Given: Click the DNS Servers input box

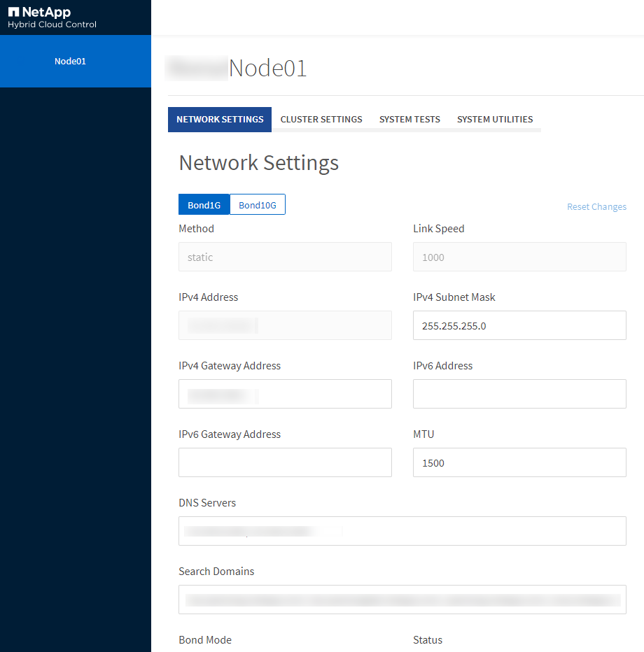Looking at the screenshot, I should [402, 531].
